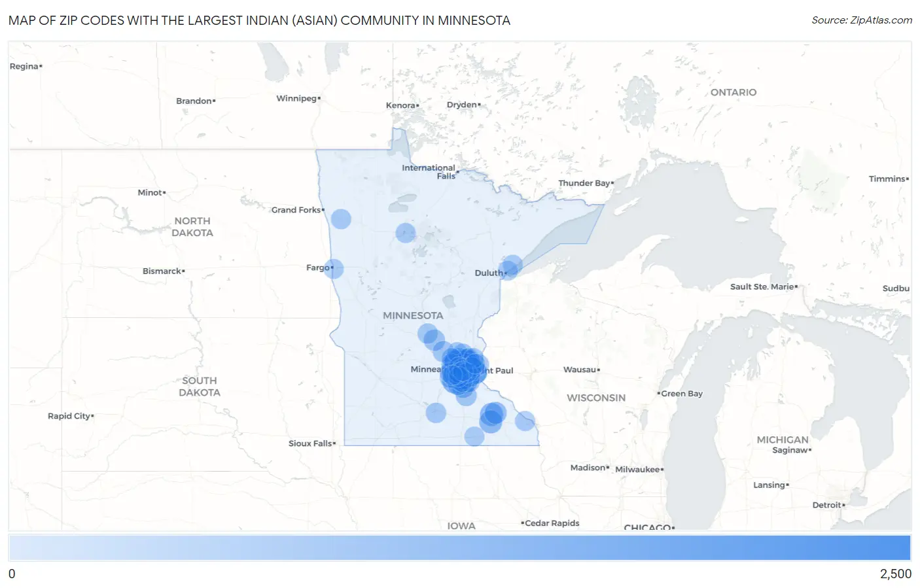Click the Cedar Rapids city label
Screen dimensions: 920x588
(x=552, y=523)
